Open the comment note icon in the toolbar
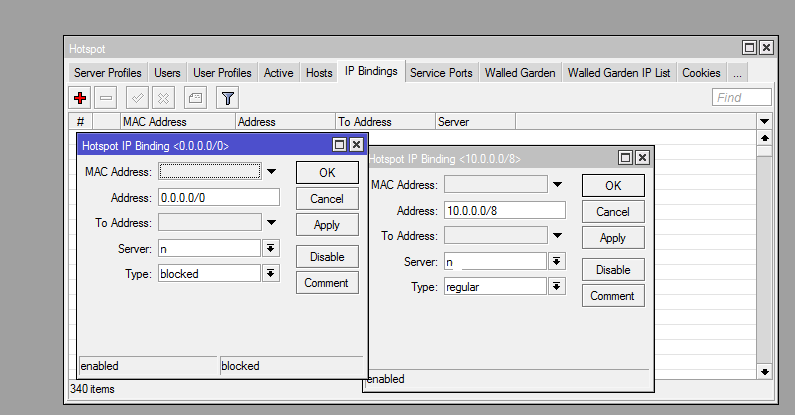 [195, 98]
